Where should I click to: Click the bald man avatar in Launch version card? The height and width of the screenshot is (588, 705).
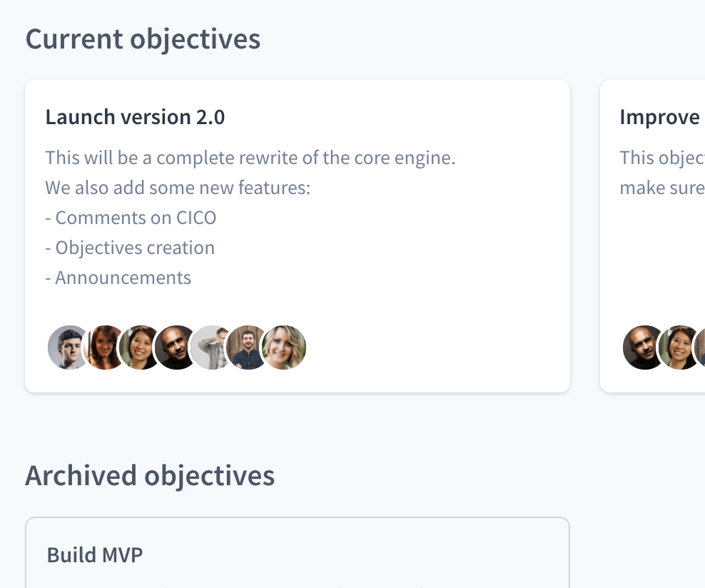pos(176,348)
